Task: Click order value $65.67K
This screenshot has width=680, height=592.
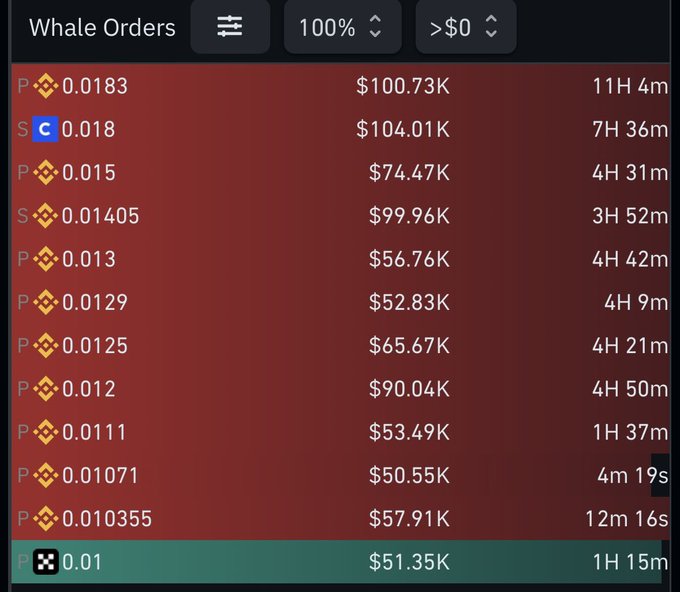Action: [409, 346]
